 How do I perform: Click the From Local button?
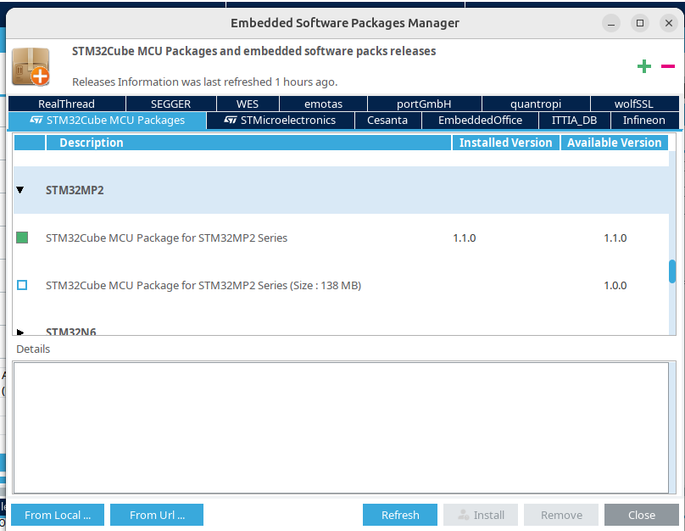coord(58,515)
